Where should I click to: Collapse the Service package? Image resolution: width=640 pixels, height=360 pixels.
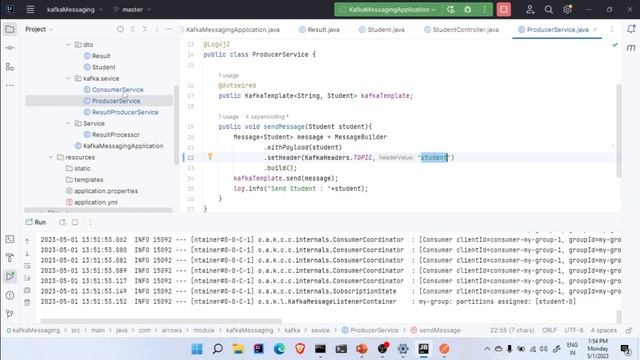pos(68,123)
